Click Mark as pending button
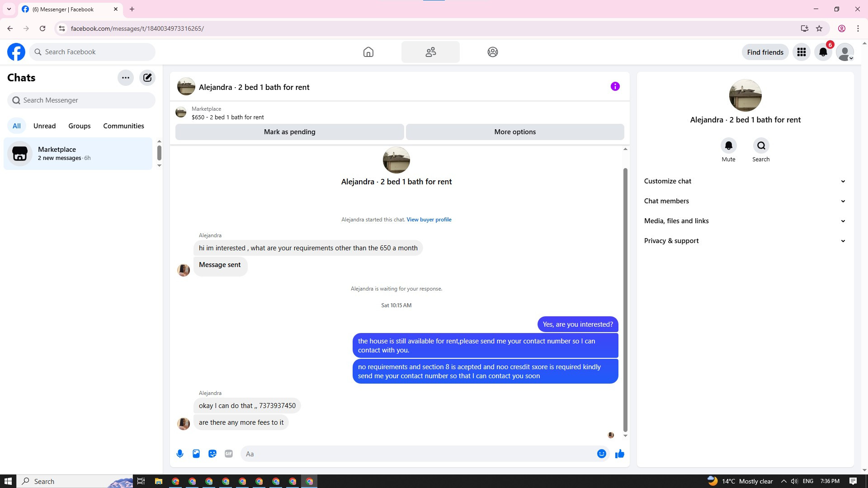Screen dimensions: 868x488 pyautogui.click(x=289, y=132)
